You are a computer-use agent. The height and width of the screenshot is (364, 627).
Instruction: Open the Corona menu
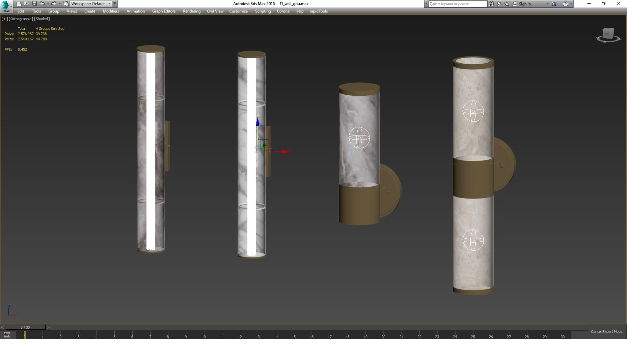click(x=283, y=11)
